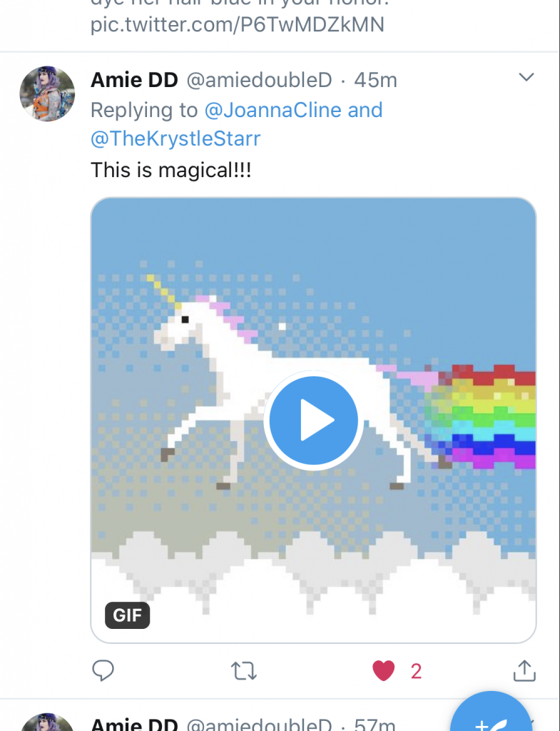Share the tweet using share icon
This screenshot has width=560, height=731.
524,670
